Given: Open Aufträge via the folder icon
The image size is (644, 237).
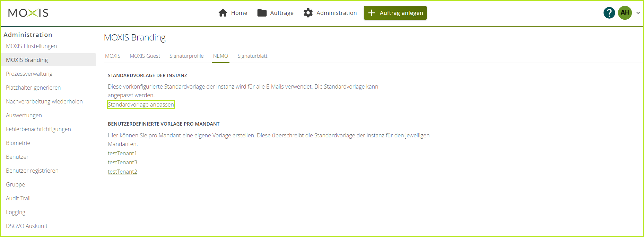Looking at the screenshot, I should coord(262,13).
